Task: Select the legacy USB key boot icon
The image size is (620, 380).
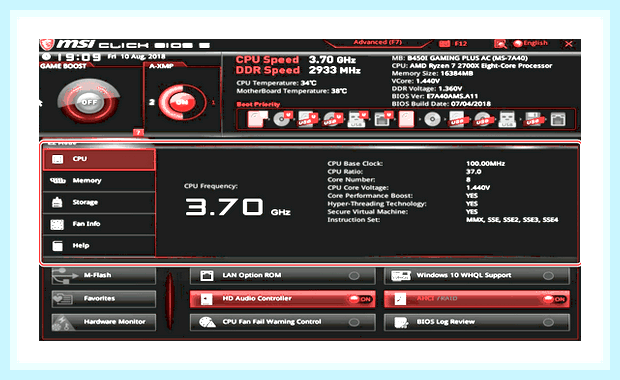Action: point(507,119)
